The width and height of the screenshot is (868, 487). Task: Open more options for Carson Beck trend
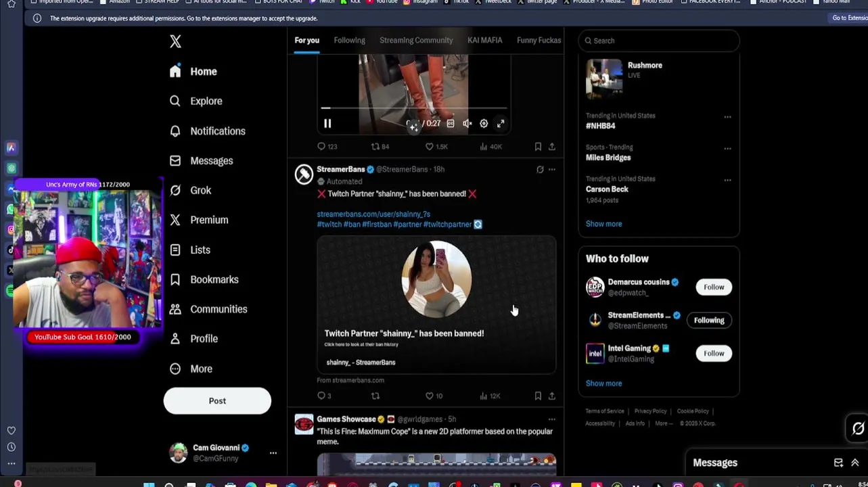[727, 180]
